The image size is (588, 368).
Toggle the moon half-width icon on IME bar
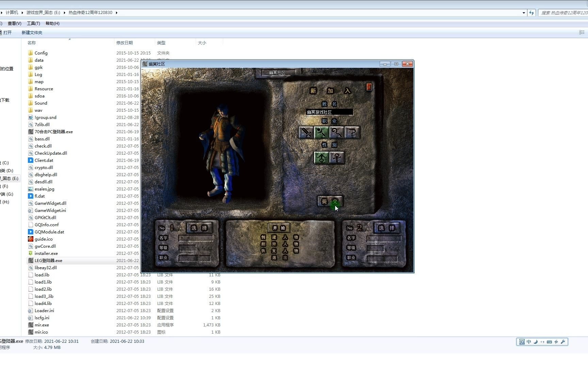point(535,342)
